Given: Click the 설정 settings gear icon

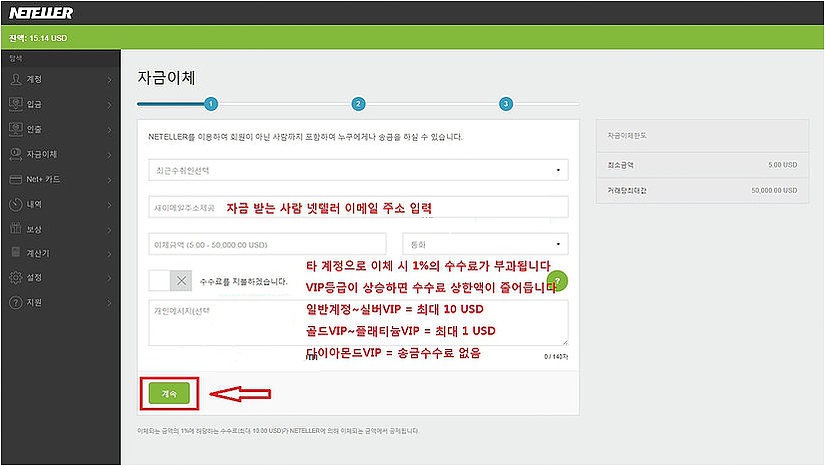Looking at the screenshot, I should click(x=16, y=277).
